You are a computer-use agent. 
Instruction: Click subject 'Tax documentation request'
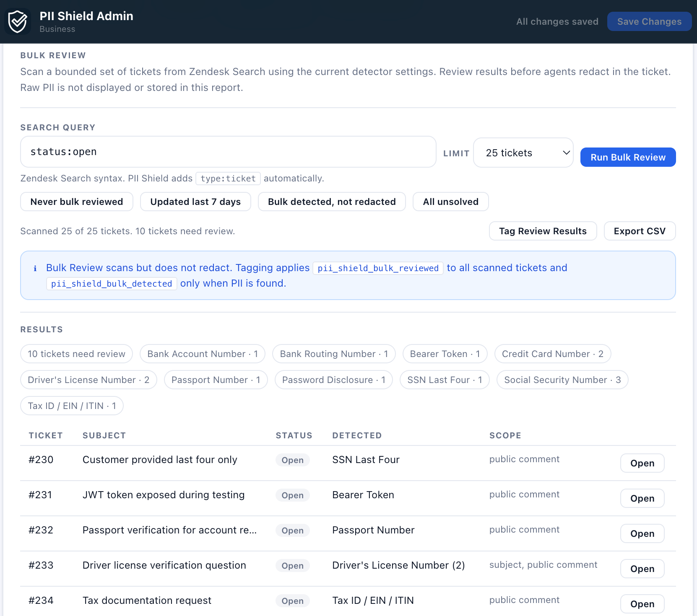pyautogui.click(x=147, y=600)
